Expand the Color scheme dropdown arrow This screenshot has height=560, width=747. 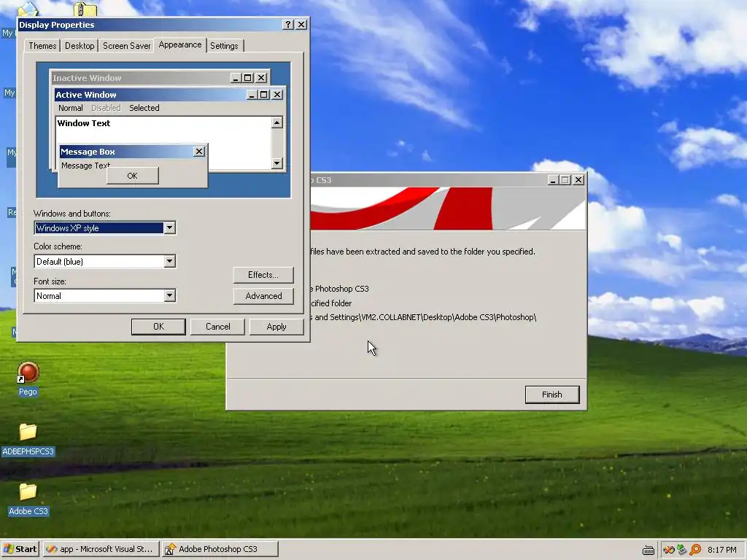pos(169,262)
